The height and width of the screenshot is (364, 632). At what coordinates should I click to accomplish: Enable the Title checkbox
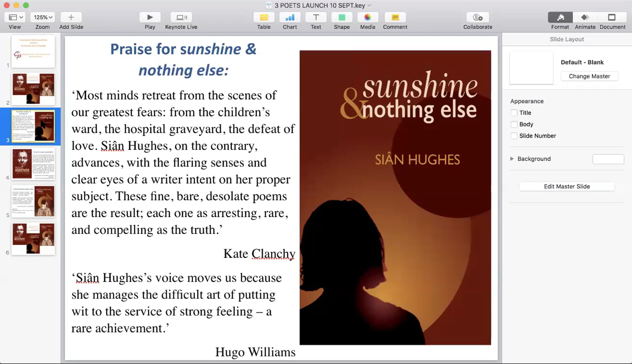click(x=514, y=113)
